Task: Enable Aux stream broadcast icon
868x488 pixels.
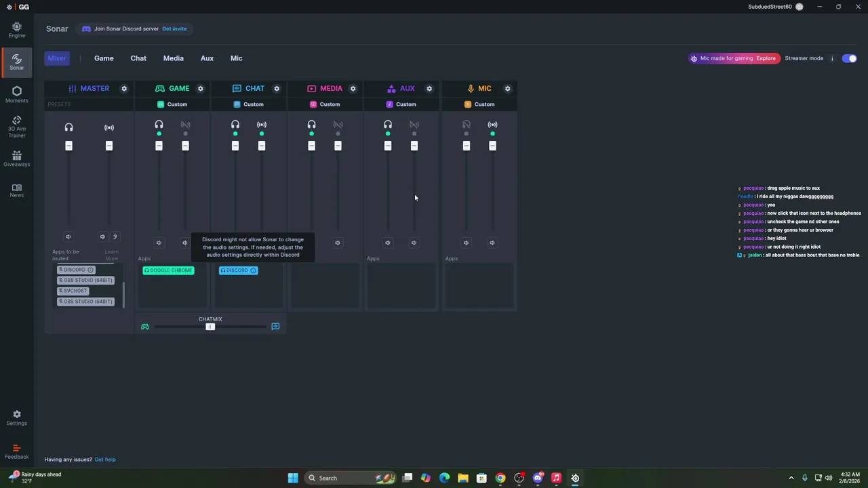Action: pyautogui.click(x=414, y=125)
